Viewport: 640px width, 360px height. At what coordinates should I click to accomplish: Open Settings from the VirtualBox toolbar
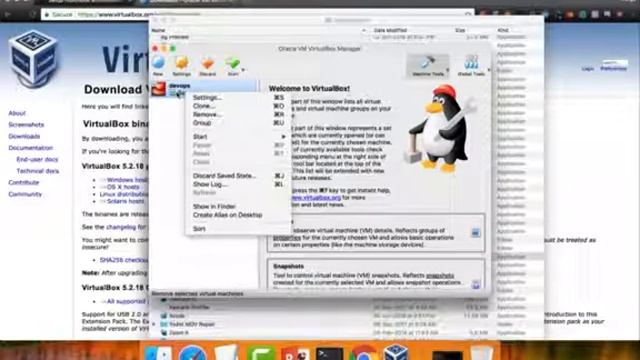tap(182, 66)
